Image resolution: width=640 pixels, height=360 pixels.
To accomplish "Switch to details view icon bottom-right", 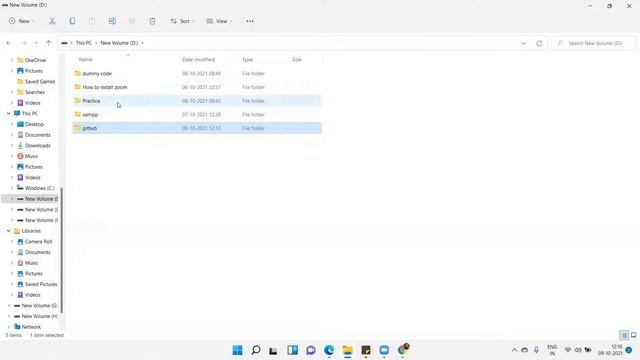I will pos(624,335).
